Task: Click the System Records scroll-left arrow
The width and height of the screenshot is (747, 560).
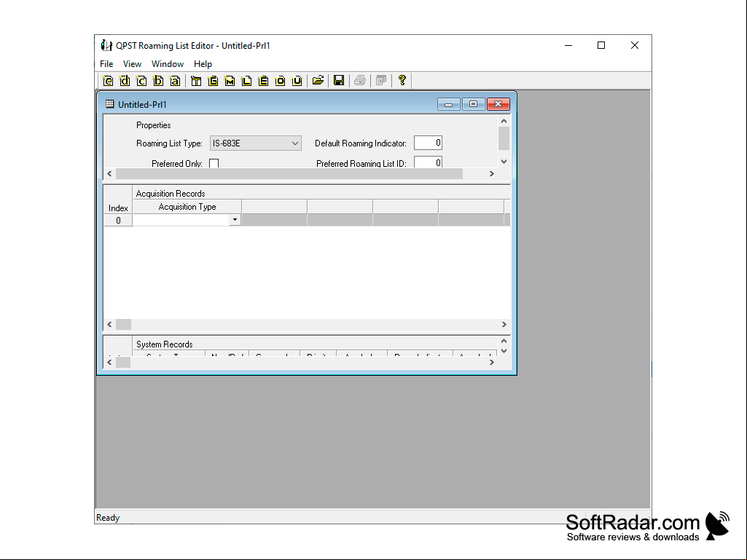Action: (x=109, y=363)
